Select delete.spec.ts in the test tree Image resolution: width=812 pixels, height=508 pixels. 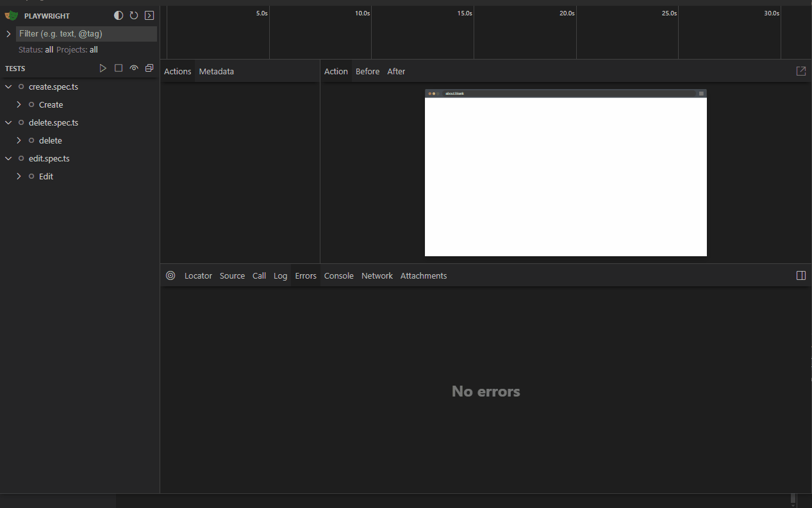pos(53,122)
